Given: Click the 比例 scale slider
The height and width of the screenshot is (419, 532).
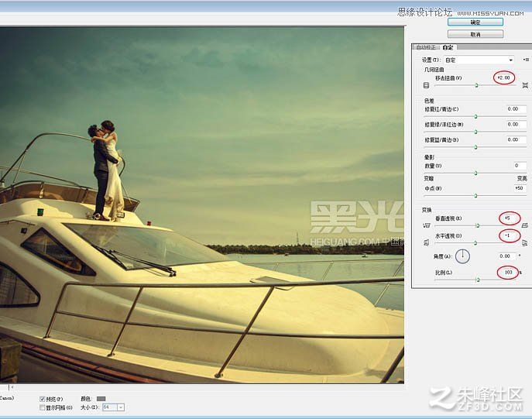Looking at the screenshot, I should (x=477, y=280).
